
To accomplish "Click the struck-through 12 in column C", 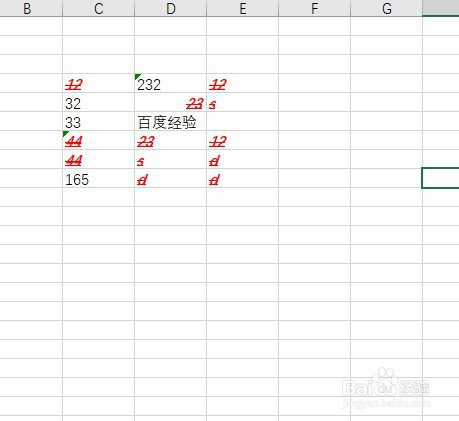I will click(x=98, y=83).
